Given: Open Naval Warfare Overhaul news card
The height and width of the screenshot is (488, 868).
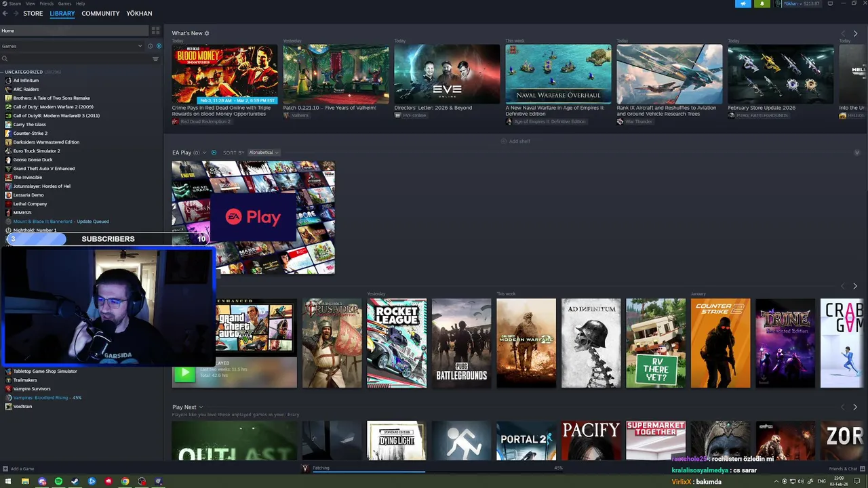Looking at the screenshot, I should (x=558, y=75).
